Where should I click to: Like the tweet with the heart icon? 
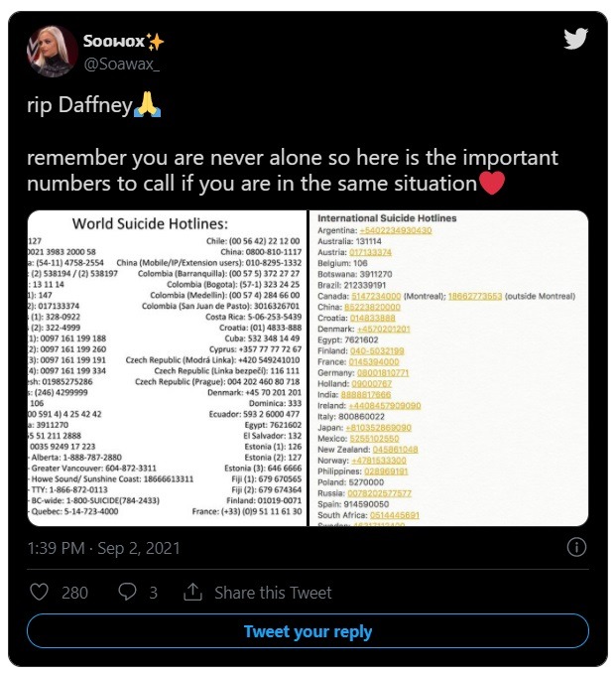pyautogui.click(x=41, y=592)
